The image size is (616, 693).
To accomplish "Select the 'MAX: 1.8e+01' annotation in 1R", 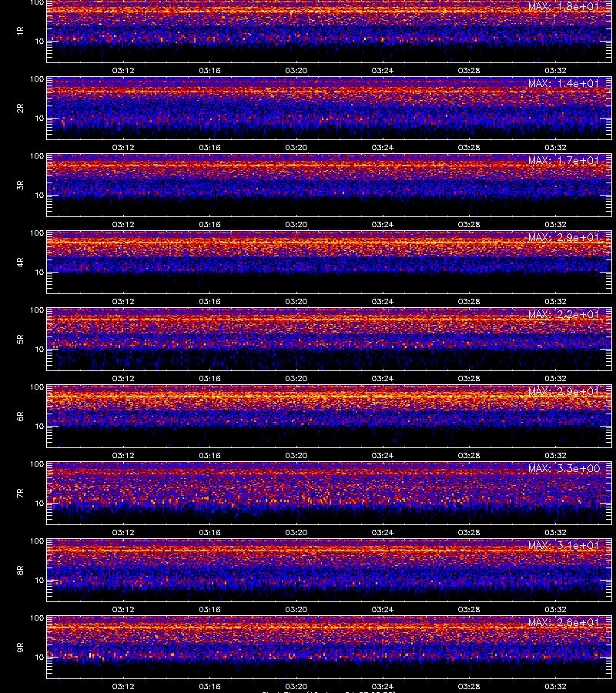I will 564,6.
